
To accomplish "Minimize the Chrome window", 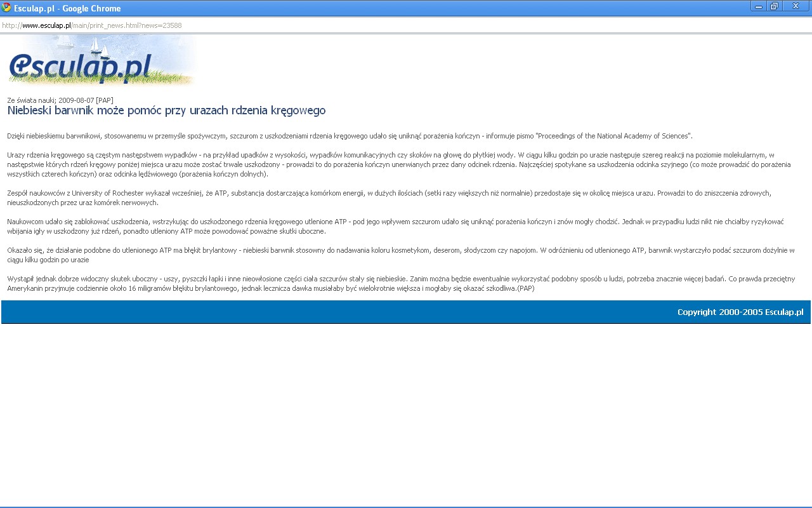I will 759,6.
